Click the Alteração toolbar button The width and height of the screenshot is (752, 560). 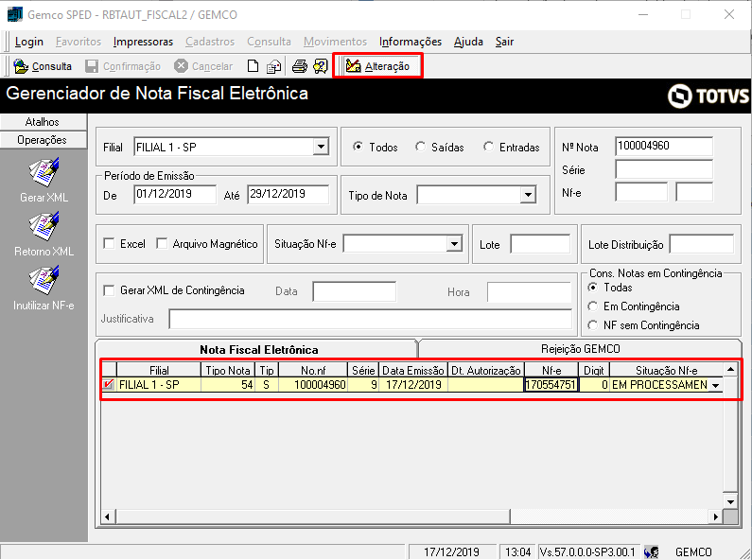pos(378,66)
